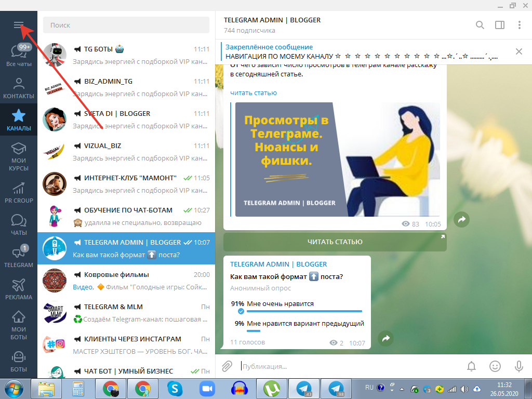The image size is (532, 399).
Task: Attach a file with paperclip icon
Action: [x=227, y=366]
